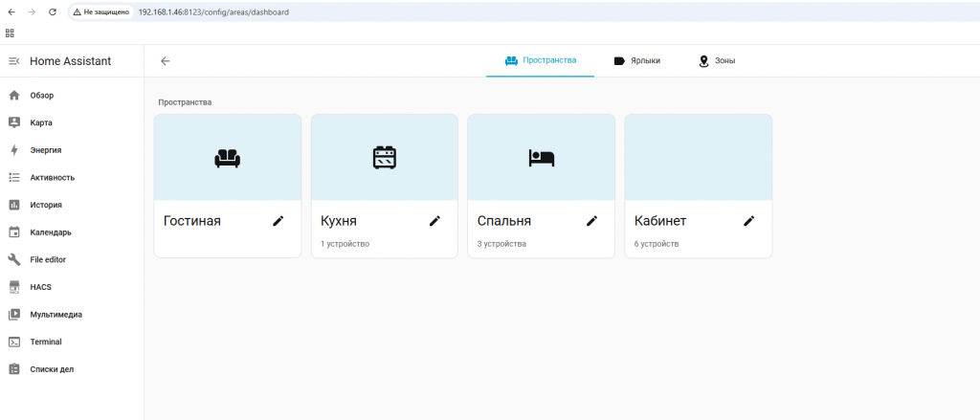Open the Спальня area name

click(x=503, y=221)
